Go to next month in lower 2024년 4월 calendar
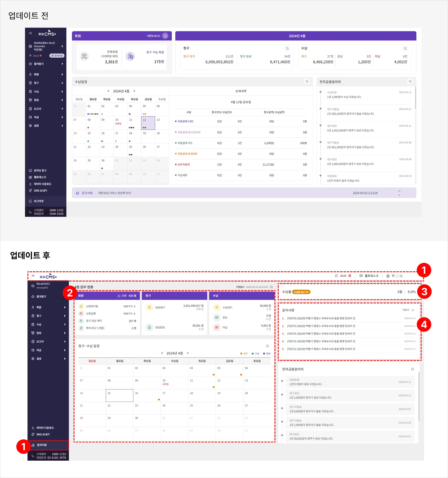448x478 pixels. coord(188,353)
